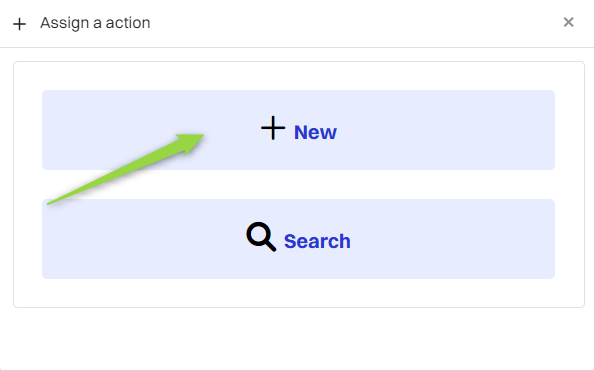Click empty right side of the Search button
The width and height of the screenshot is (594, 370).
point(455,239)
